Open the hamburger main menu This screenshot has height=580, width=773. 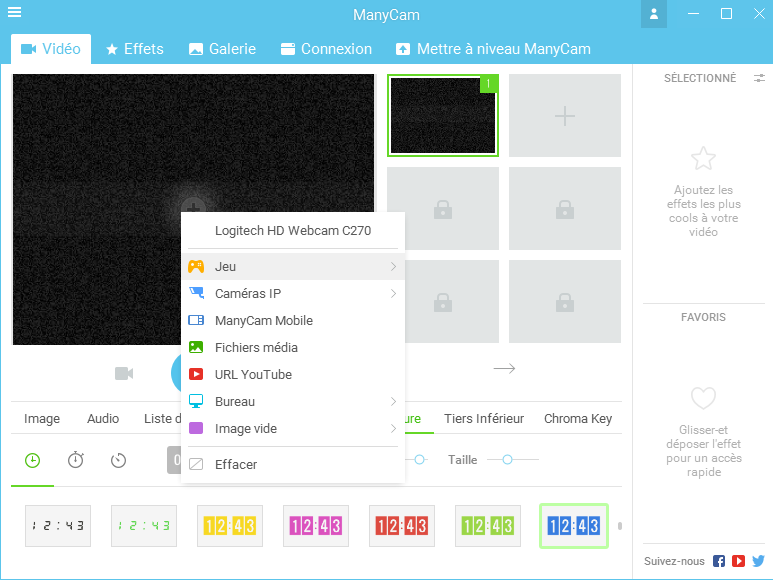click(14, 12)
